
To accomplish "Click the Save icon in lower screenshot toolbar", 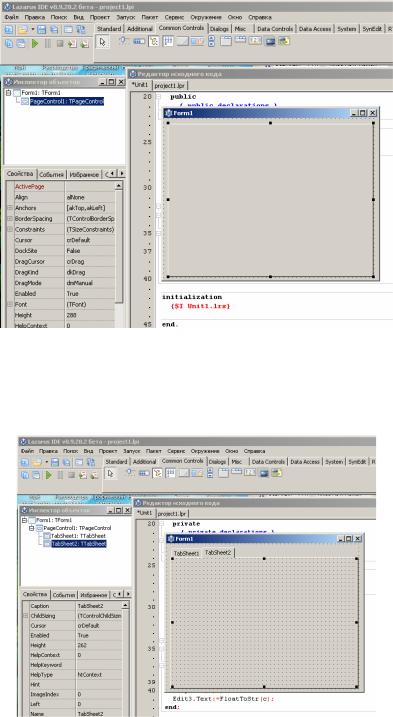I will (x=54, y=462).
